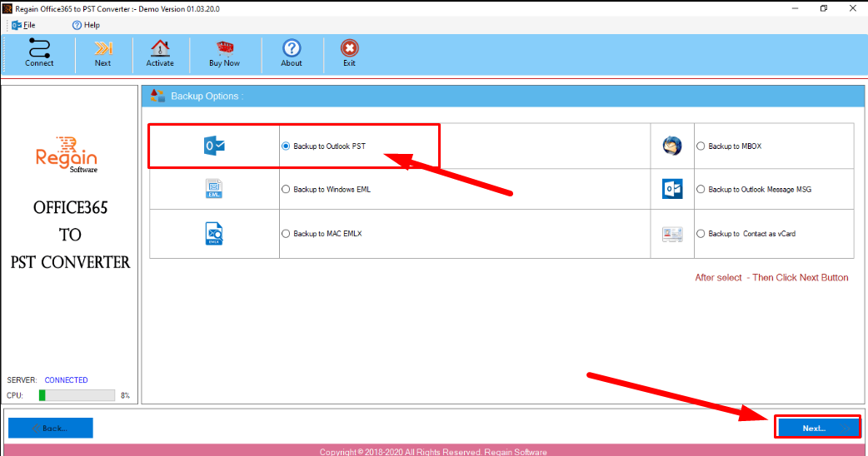Screen dimensions: 868x456
Task: Click the Regain Software logo
Action: point(67,154)
